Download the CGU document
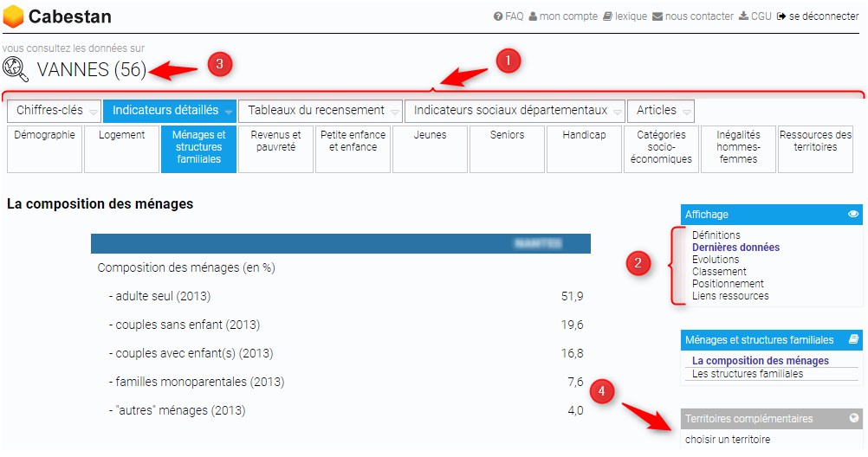 pyautogui.click(x=755, y=16)
